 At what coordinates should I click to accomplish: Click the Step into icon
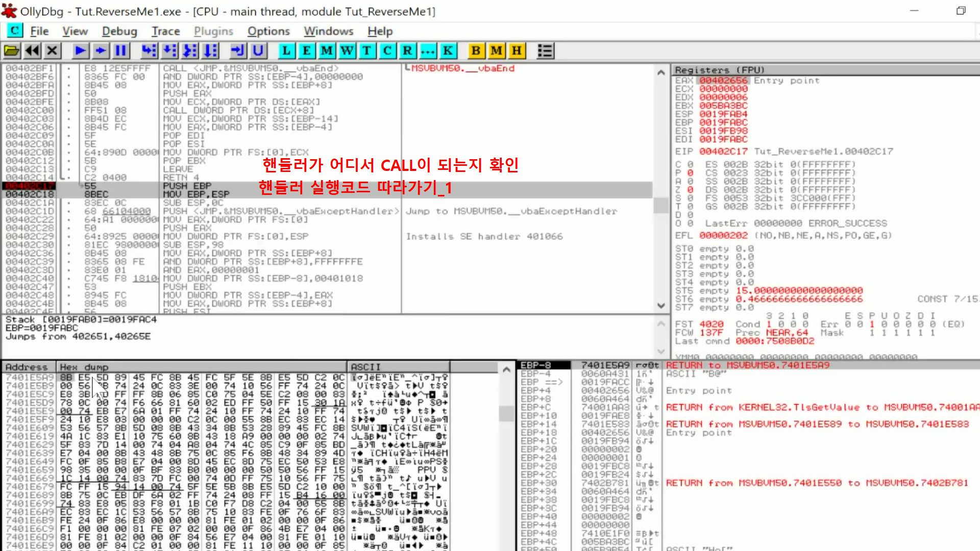pos(149,51)
